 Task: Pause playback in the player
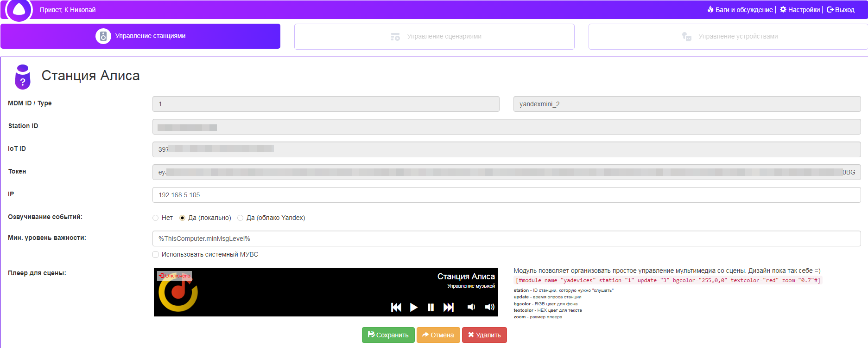click(x=431, y=307)
